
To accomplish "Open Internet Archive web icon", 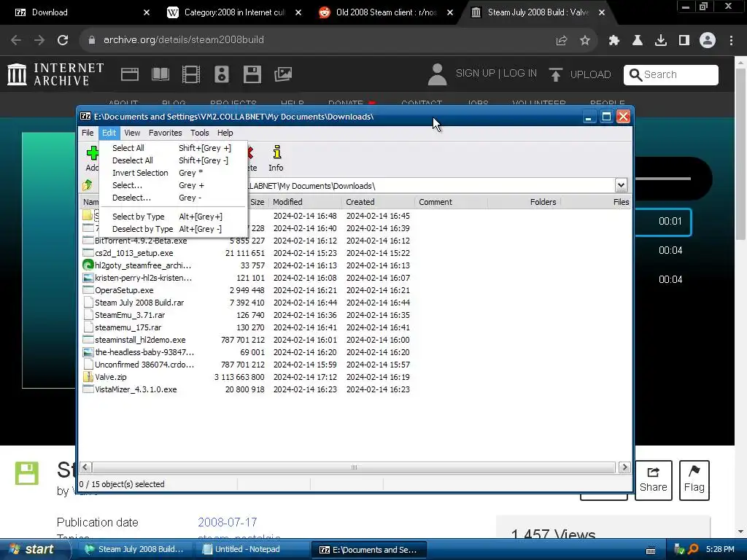I will pos(130,74).
